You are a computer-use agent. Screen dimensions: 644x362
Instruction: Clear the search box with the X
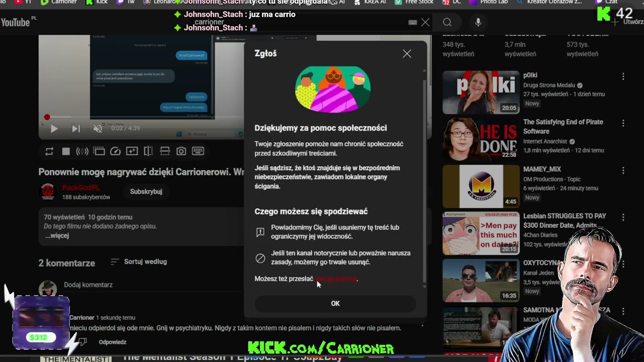click(x=425, y=22)
